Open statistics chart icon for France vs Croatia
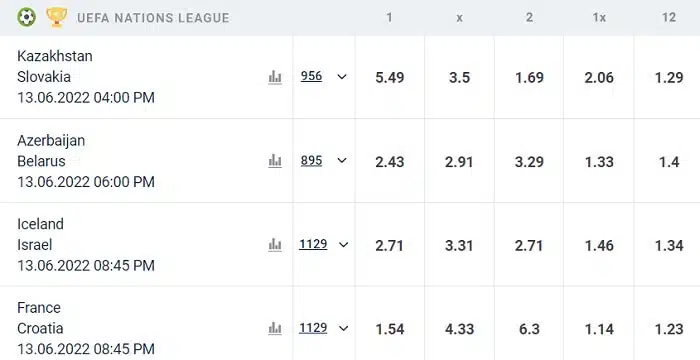This screenshot has height=360, width=700. pos(275,329)
